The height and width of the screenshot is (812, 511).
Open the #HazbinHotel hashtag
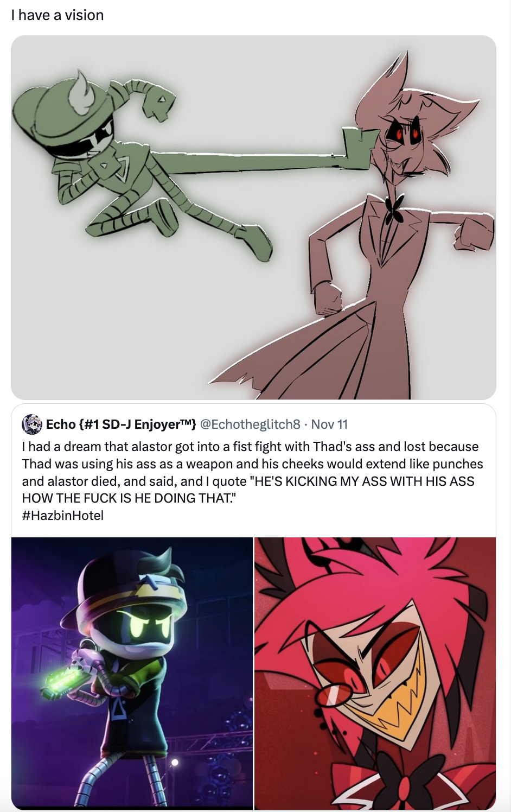[x=63, y=516]
